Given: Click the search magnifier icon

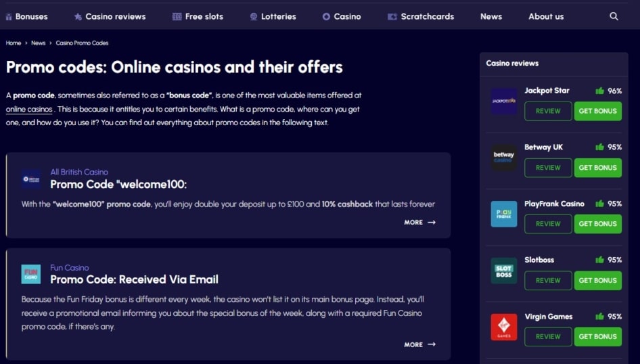Looking at the screenshot, I should pos(614,16).
